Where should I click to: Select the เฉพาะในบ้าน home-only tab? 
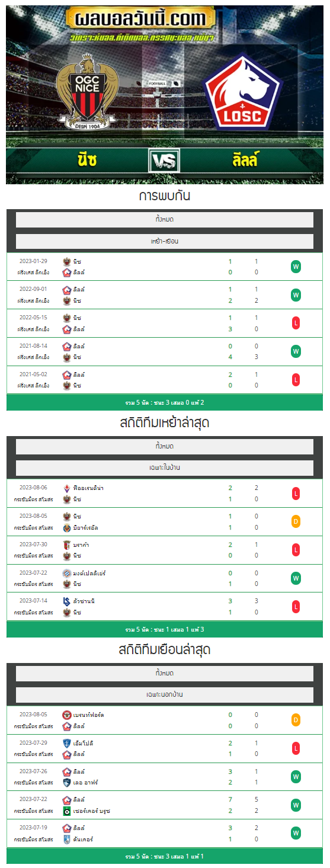pos(165,468)
